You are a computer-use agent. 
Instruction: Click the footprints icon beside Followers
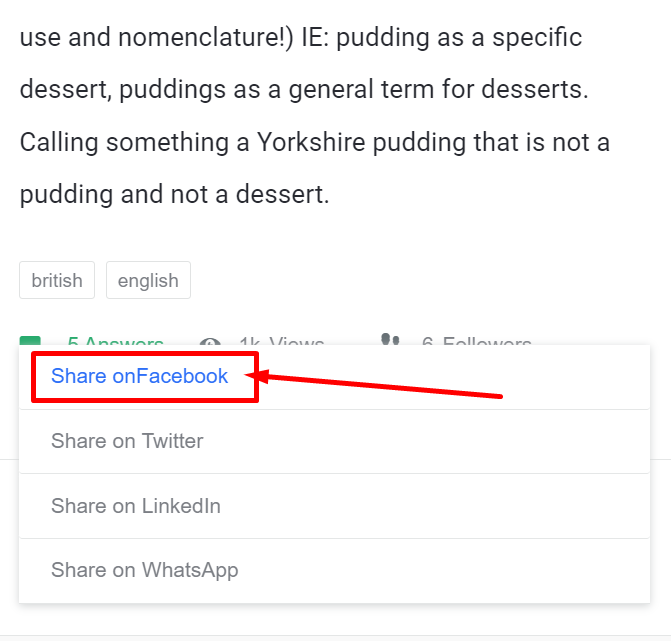390,339
